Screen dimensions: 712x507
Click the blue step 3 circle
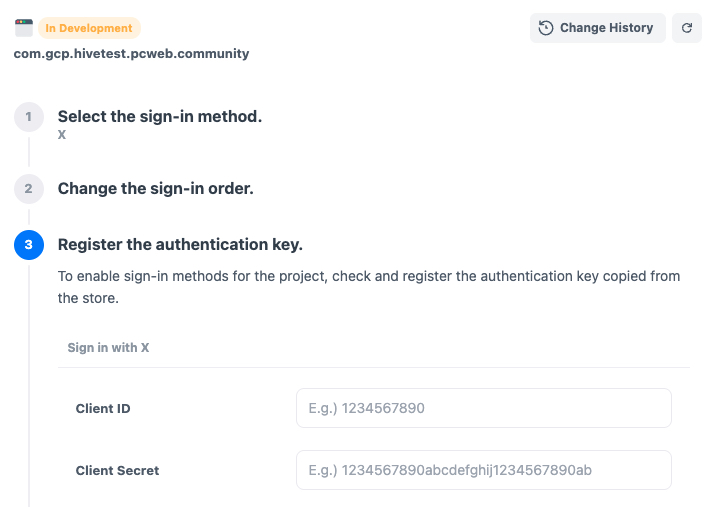pyautogui.click(x=28, y=244)
